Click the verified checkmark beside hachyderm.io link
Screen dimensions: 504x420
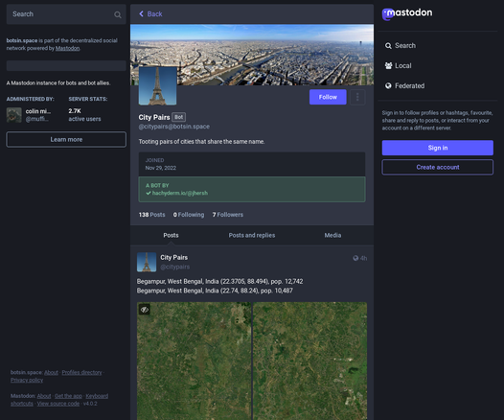[149, 193]
